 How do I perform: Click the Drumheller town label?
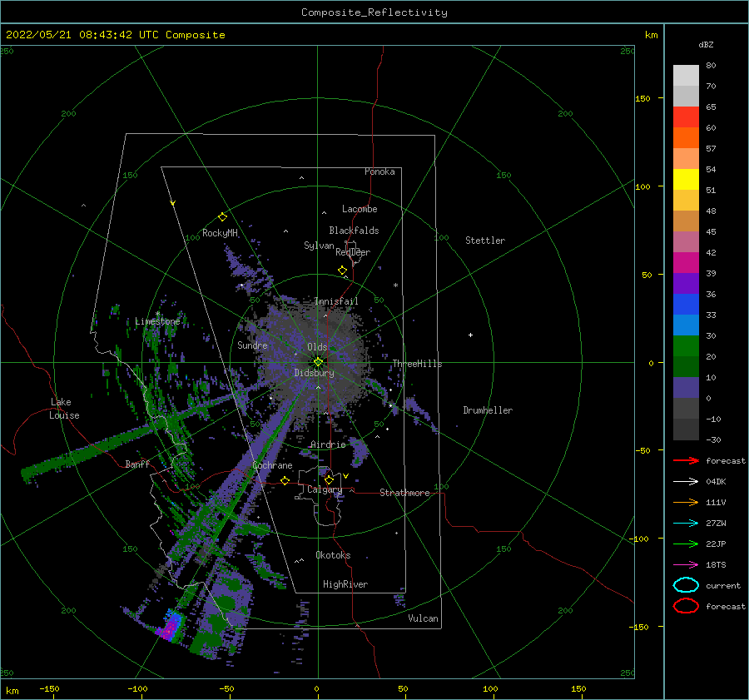(488, 410)
